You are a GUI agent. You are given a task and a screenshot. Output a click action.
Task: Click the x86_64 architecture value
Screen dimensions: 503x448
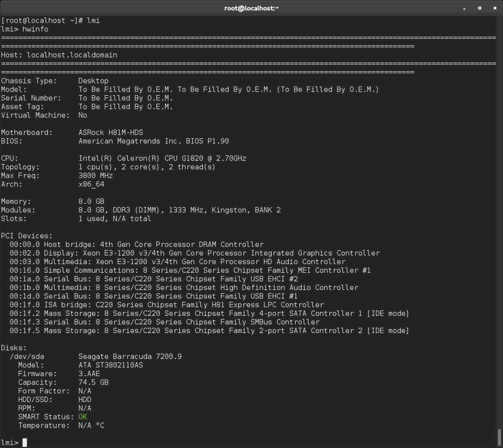point(92,184)
